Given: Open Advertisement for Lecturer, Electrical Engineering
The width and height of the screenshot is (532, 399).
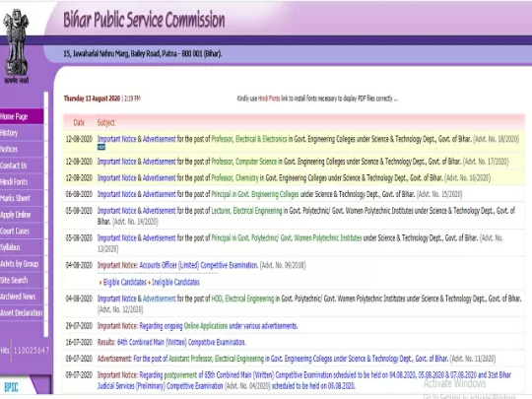Looking at the screenshot, I should tap(160, 211).
